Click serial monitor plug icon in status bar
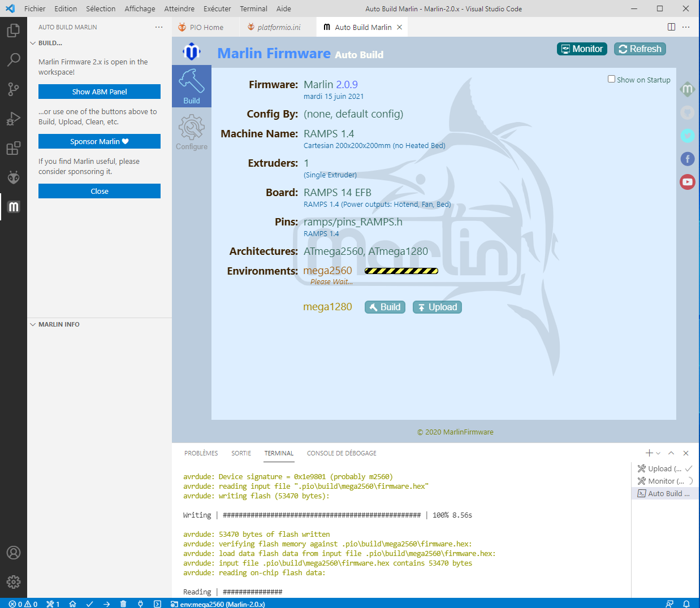 140,603
